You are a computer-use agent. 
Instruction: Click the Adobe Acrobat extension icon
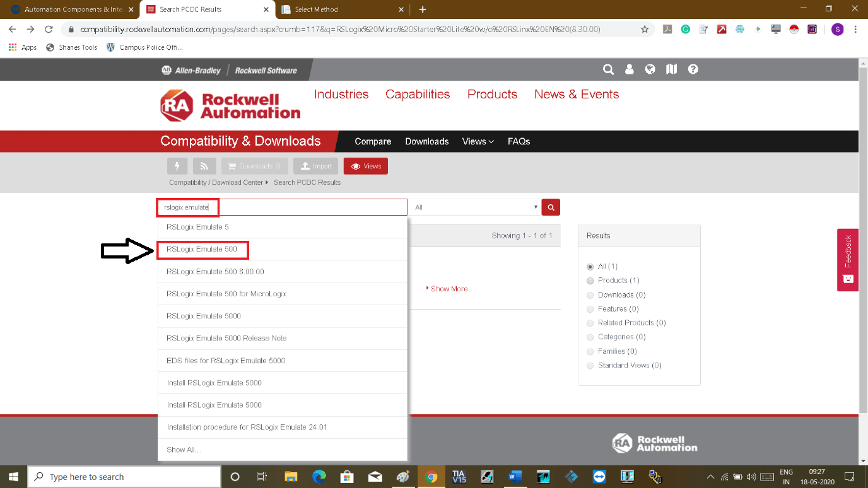(667, 29)
